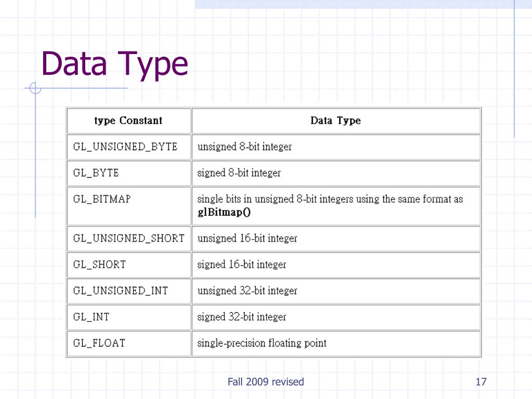Click the "Fall 2009 revised" footer text
This screenshot has height=399, width=532.
point(265,382)
